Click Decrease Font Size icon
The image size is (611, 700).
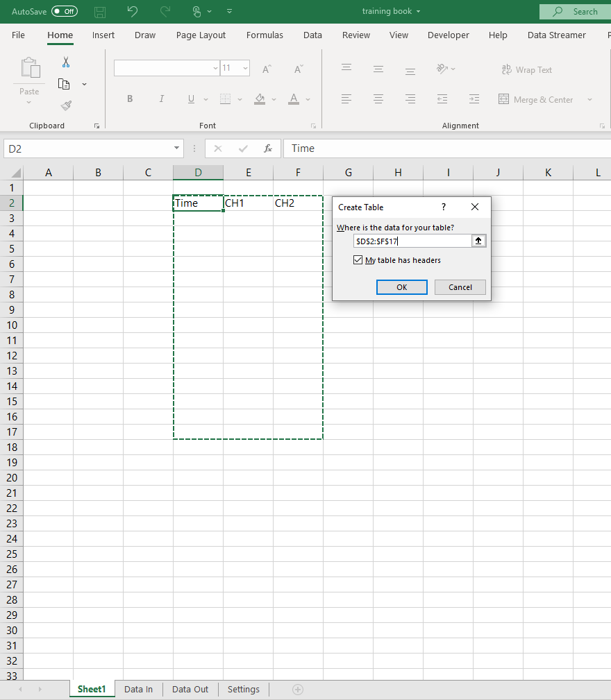tap(299, 69)
